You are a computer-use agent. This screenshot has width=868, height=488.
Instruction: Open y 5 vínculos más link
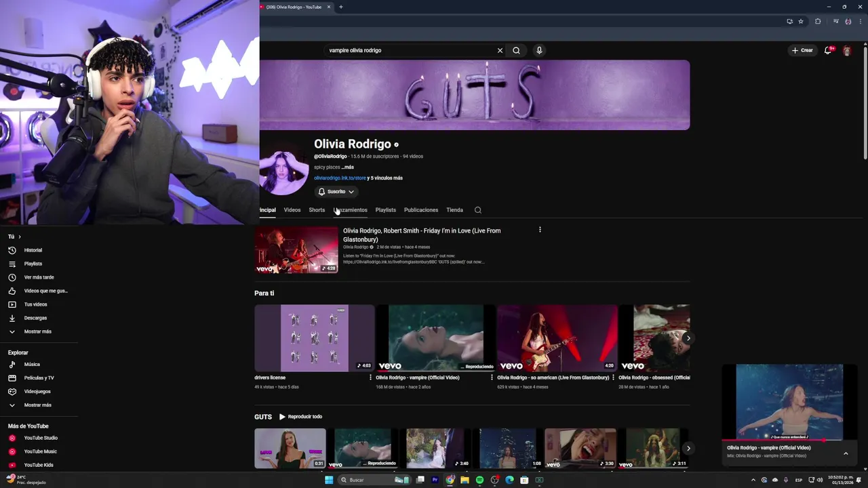coord(385,178)
